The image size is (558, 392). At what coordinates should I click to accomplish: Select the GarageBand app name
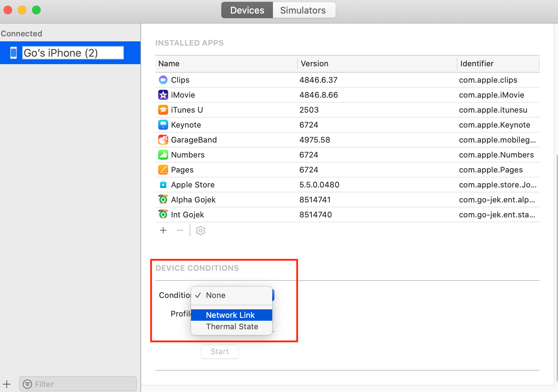click(x=194, y=140)
